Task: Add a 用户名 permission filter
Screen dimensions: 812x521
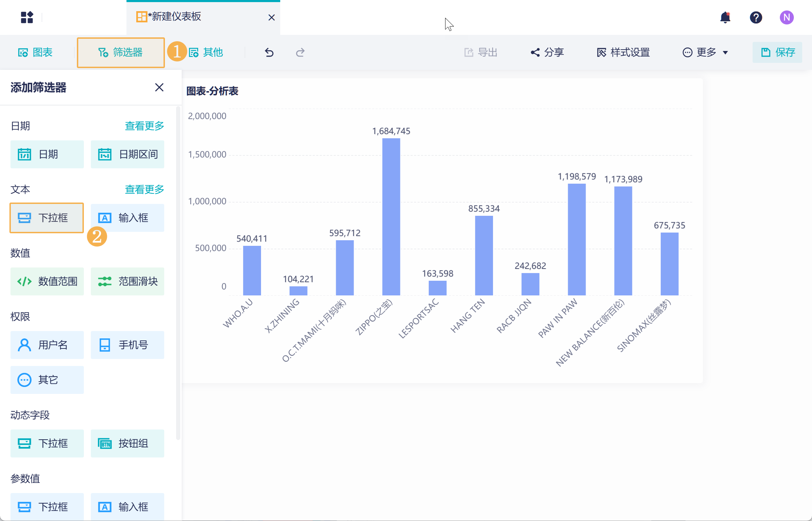Action: pos(47,345)
